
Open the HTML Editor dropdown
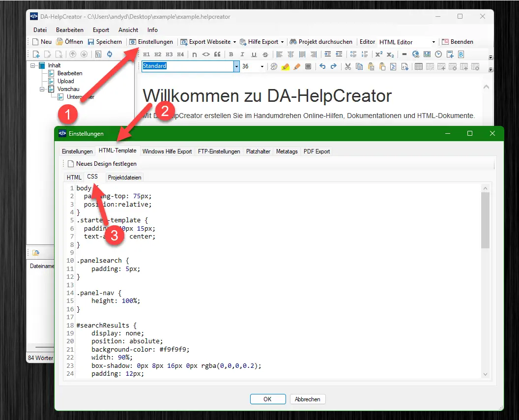coord(433,42)
